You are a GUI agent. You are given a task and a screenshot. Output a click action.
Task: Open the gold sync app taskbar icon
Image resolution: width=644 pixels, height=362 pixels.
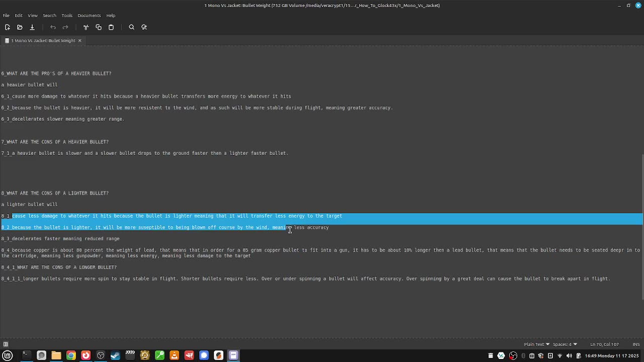[145, 355]
